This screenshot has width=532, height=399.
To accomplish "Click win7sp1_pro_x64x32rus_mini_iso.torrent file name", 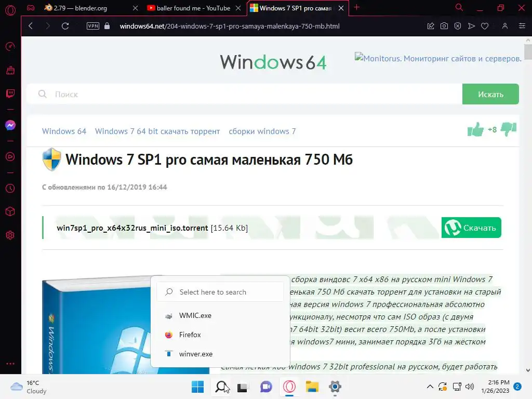I will 132,228.
